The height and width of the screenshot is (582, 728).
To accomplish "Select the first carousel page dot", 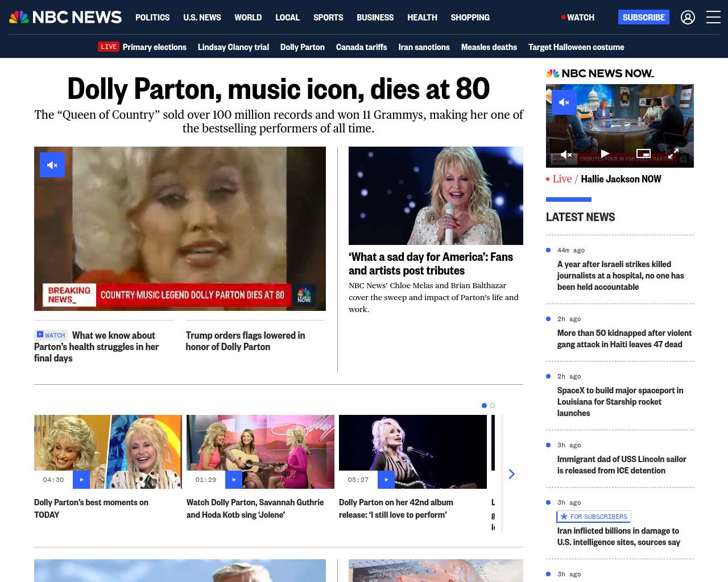I will (484, 406).
